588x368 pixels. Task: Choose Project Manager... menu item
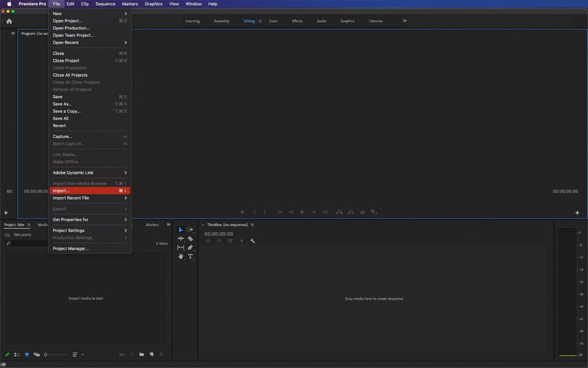coord(90,248)
